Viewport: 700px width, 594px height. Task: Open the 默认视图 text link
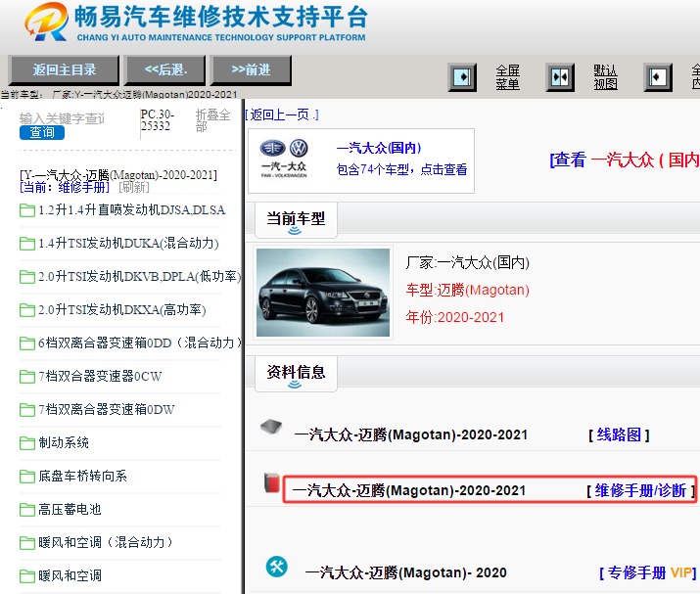605,77
